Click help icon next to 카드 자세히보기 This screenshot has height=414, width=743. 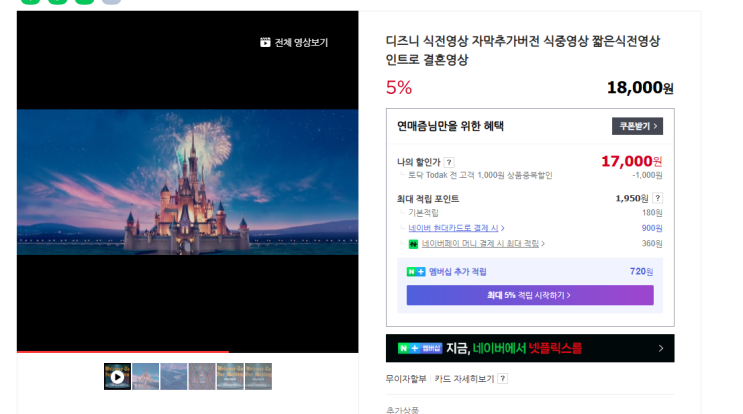tap(503, 378)
